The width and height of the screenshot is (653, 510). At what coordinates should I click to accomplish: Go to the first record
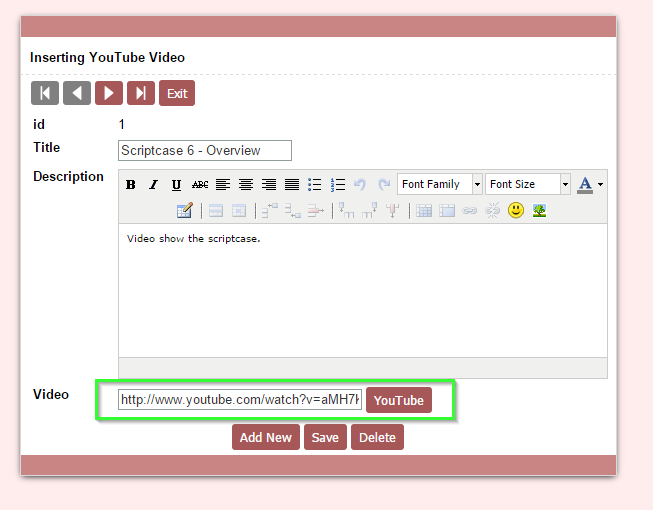click(x=45, y=93)
